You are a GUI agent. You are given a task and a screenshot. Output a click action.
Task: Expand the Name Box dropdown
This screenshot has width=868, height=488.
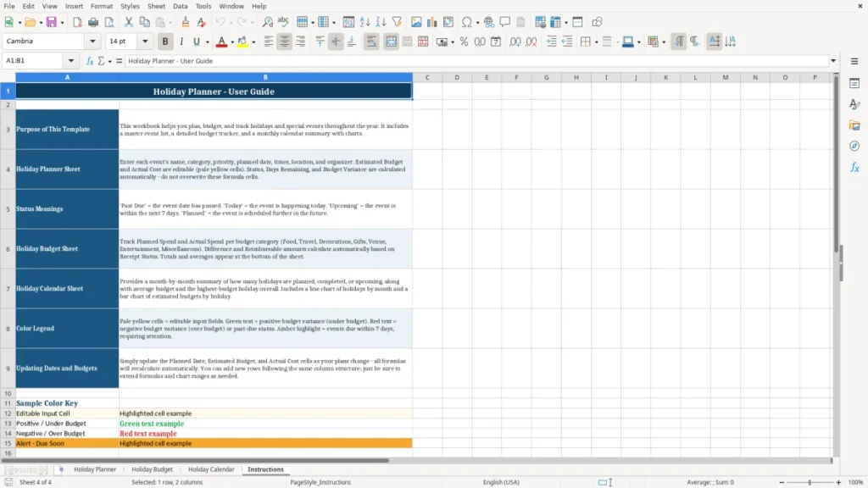pyautogui.click(x=71, y=61)
